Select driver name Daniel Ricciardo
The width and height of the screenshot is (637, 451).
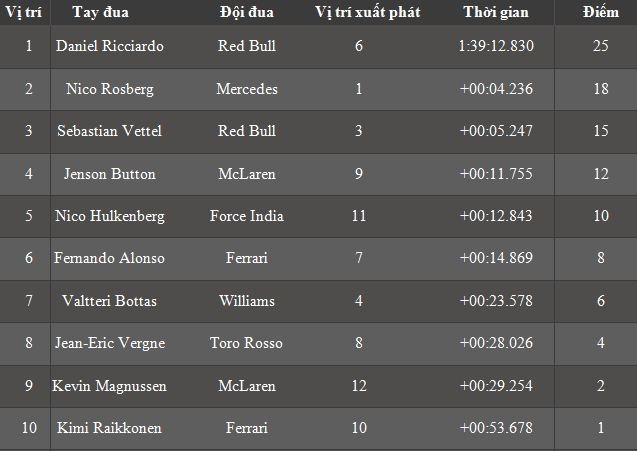[x=110, y=47]
